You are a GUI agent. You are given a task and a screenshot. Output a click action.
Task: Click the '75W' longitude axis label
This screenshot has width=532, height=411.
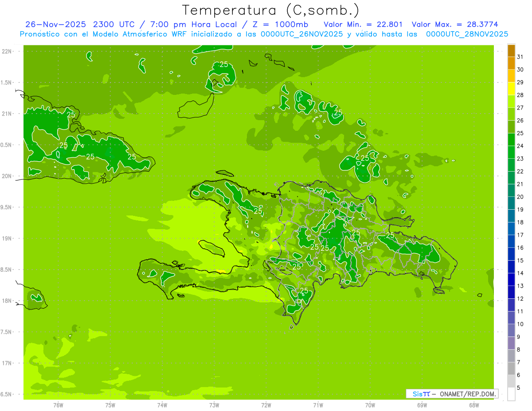(110, 405)
